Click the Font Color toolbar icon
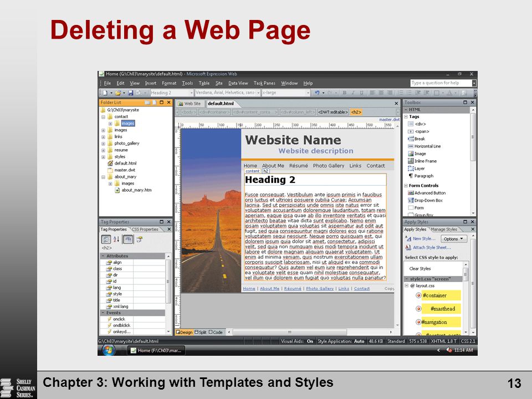The image size is (532, 399). 449,93
